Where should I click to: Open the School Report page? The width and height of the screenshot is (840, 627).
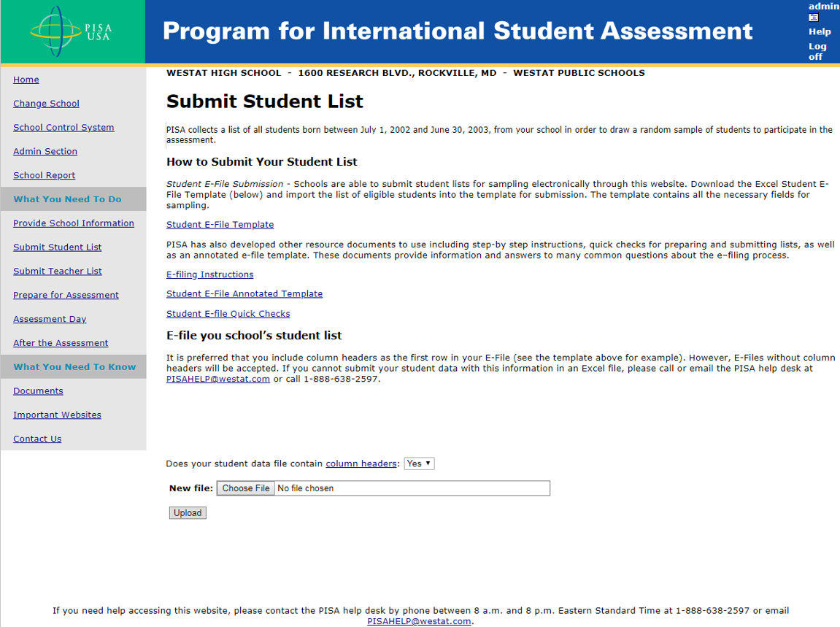(x=44, y=175)
